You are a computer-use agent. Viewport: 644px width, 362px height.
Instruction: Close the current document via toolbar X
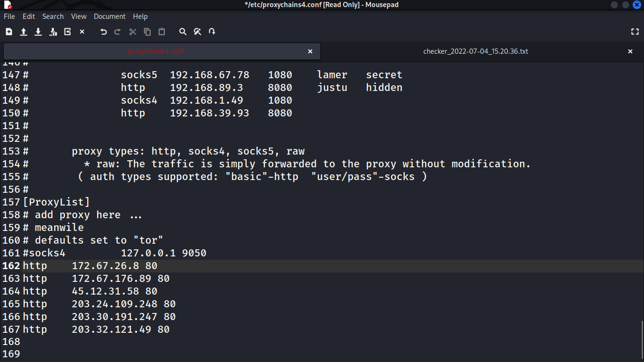point(82,32)
